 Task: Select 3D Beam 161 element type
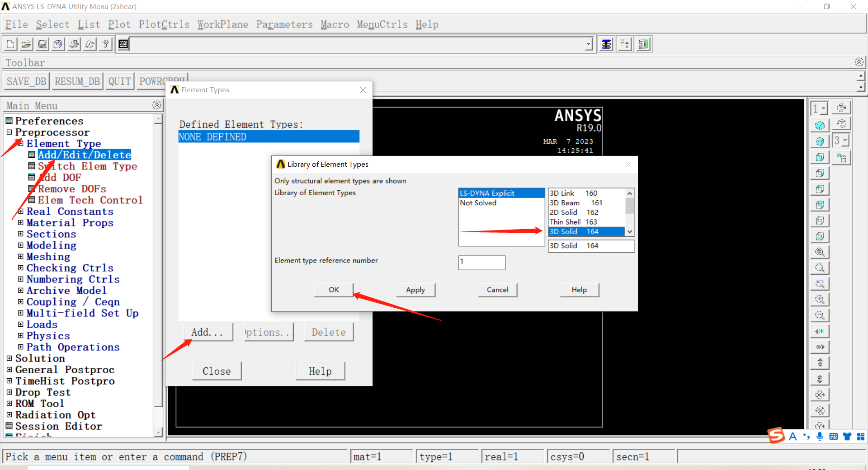tap(587, 203)
